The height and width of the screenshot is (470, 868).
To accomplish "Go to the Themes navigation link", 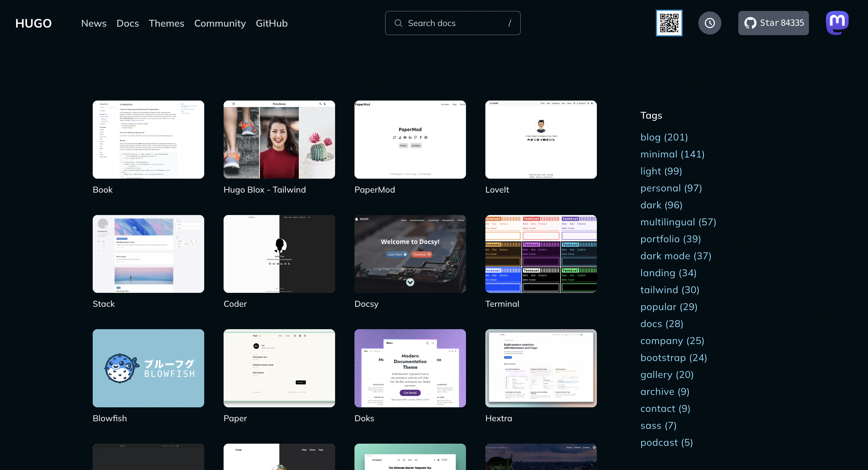I will click(166, 23).
